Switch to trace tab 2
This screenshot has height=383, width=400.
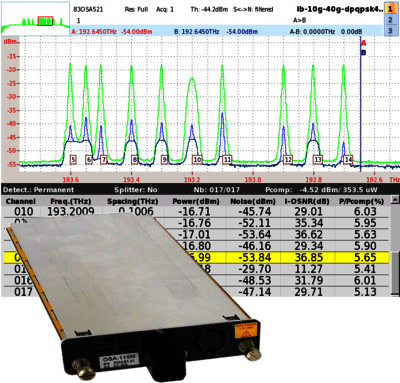tap(390, 20)
